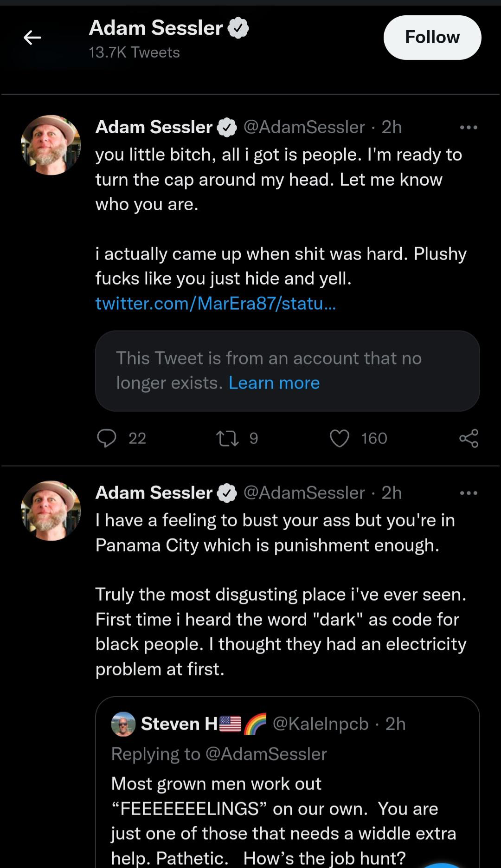The image size is (501, 868).
Task: Click verified badge on second tweet
Action: pos(227,493)
